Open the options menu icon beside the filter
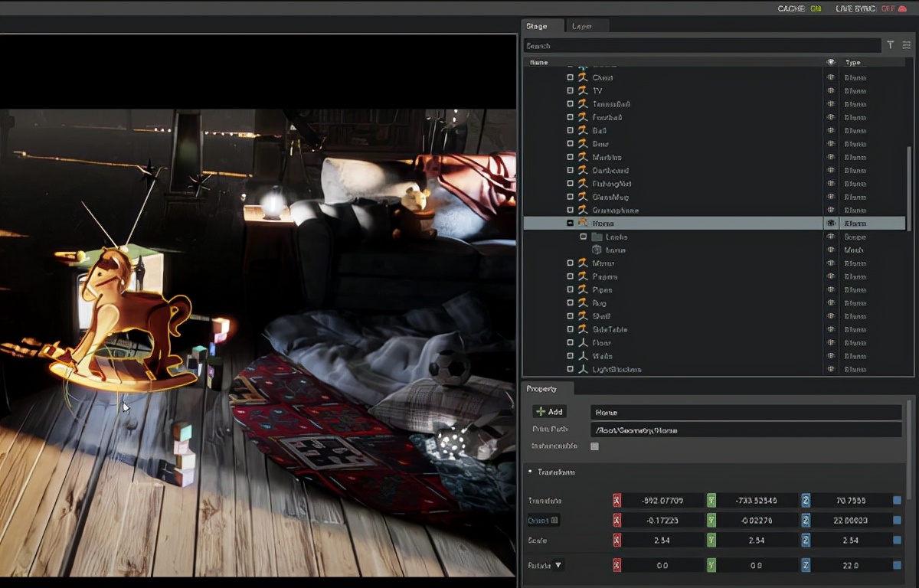The width and height of the screenshot is (919, 588). (x=906, y=45)
